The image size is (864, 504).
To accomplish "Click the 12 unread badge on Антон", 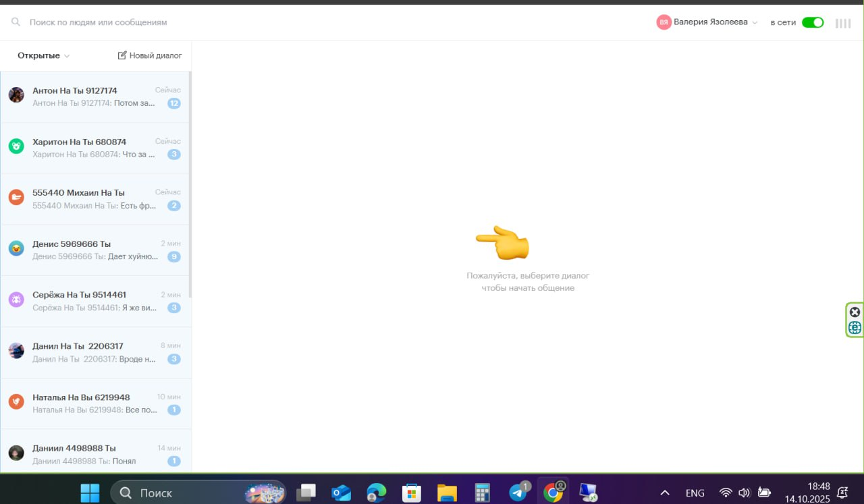I will coord(174,103).
